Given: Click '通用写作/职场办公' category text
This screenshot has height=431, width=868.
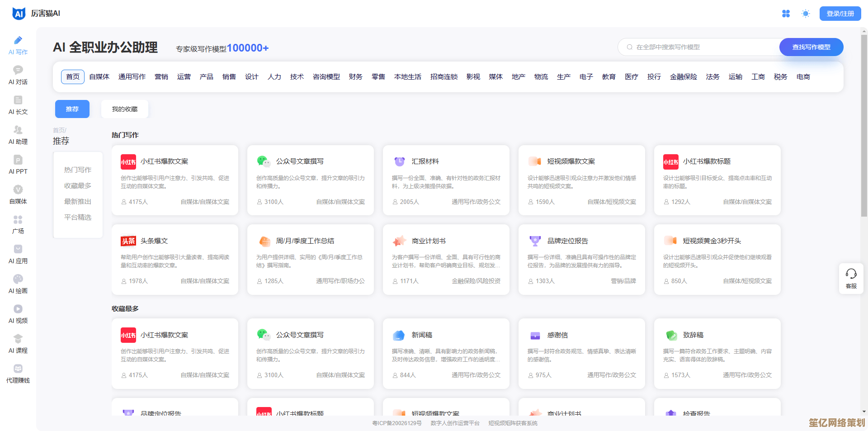Looking at the screenshot, I should pyautogui.click(x=340, y=281).
